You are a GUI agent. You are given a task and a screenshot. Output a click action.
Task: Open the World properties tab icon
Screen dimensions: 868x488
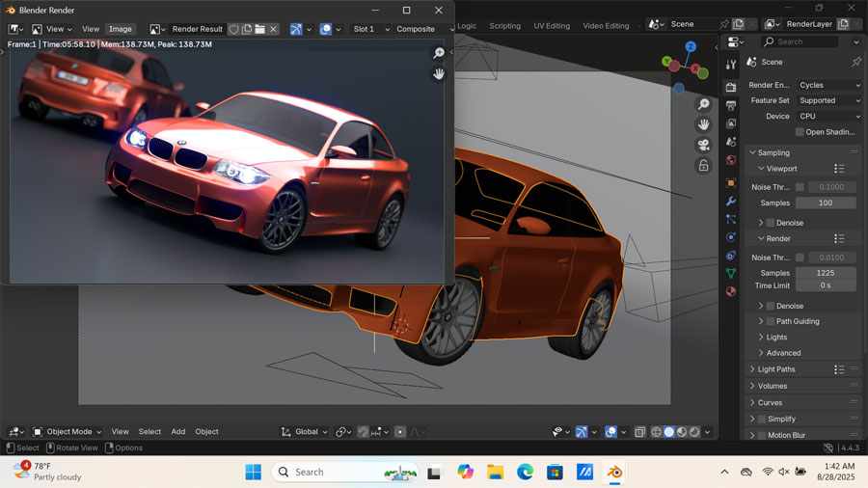(731, 160)
